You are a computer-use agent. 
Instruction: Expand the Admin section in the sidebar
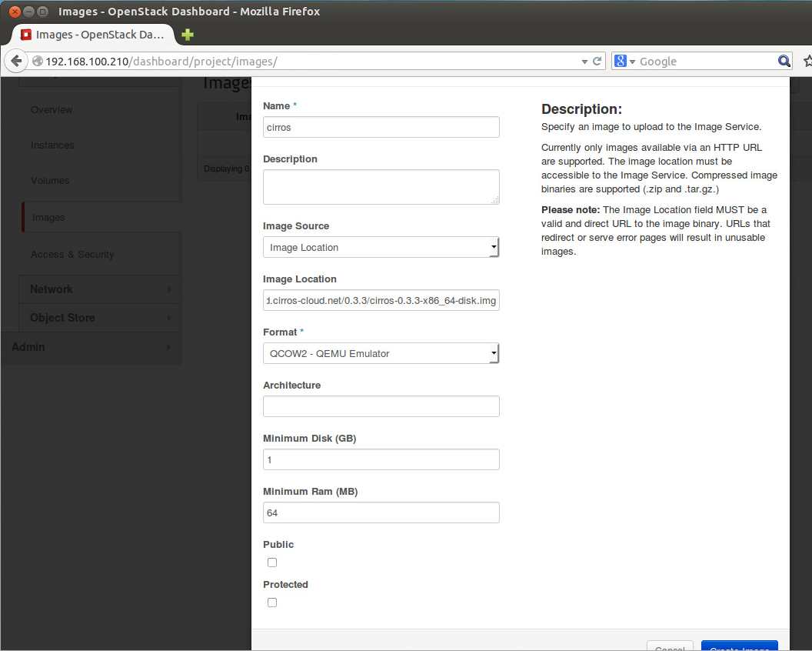pyautogui.click(x=91, y=347)
